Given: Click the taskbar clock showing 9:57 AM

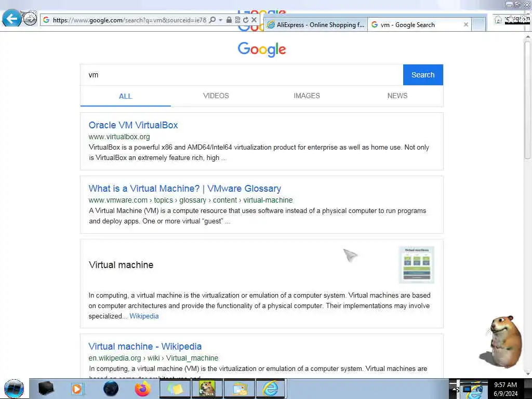Looking at the screenshot, I should tap(506, 389).
